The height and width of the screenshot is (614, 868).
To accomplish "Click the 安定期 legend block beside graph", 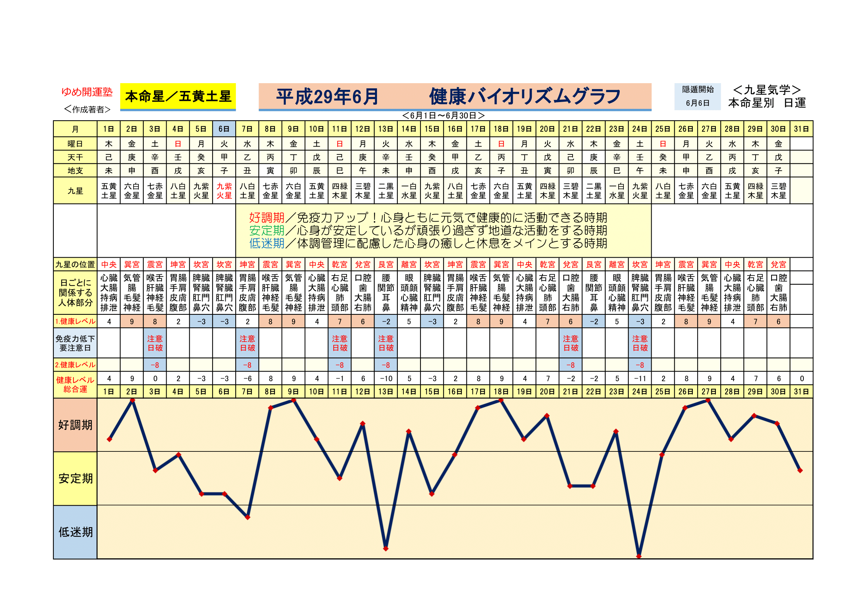I will pos(75,479).
